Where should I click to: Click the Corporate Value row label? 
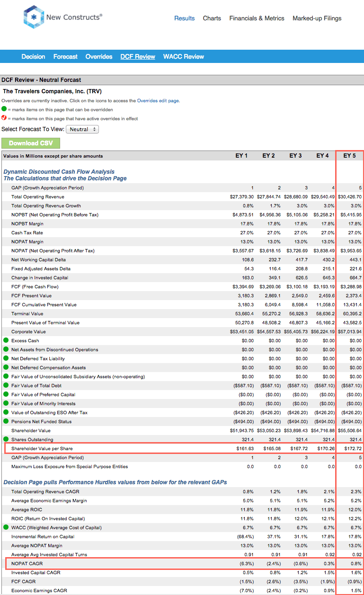coord(29,331)
